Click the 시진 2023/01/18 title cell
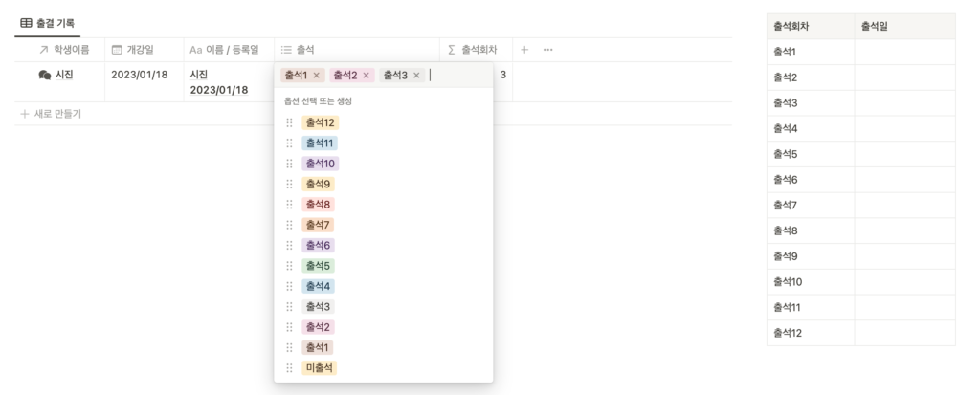This screenshot has height=395, width=980. point(229,82)
